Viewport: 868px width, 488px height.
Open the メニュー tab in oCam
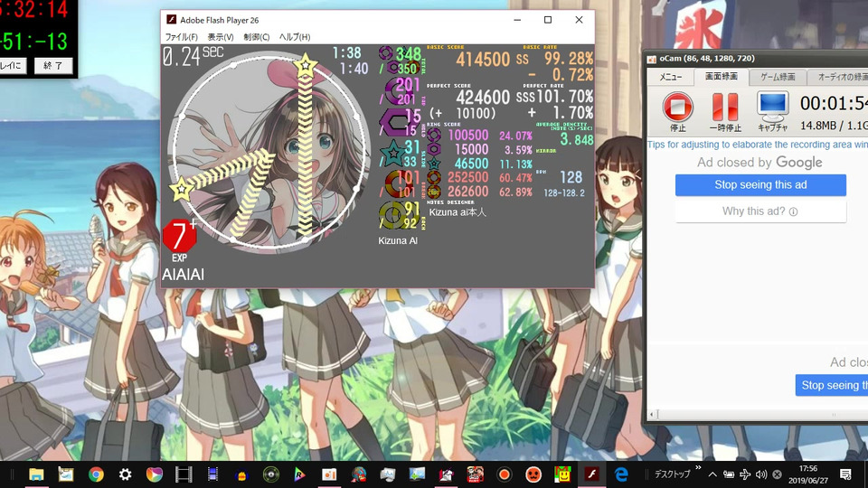[x=670, y=78]
